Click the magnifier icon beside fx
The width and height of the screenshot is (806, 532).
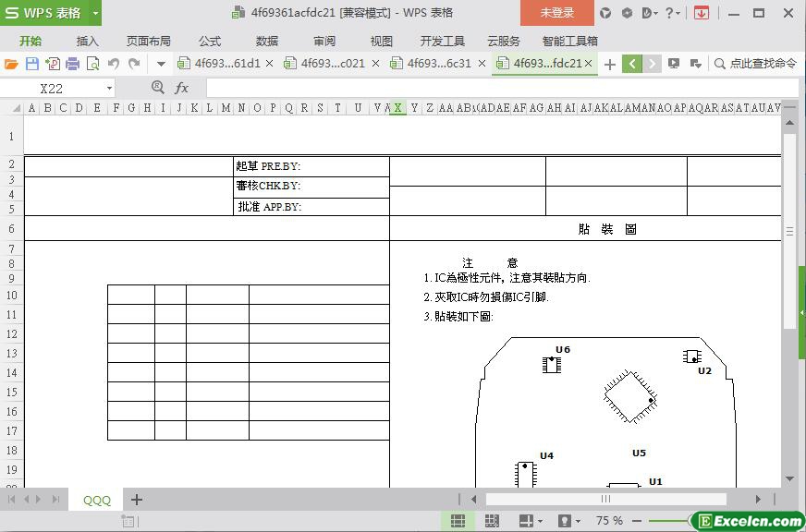158,88
